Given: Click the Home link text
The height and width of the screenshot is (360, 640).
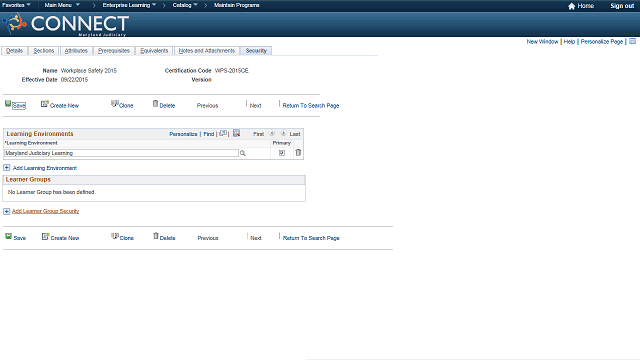Looking at the screenshot, I should coord(586,6).
